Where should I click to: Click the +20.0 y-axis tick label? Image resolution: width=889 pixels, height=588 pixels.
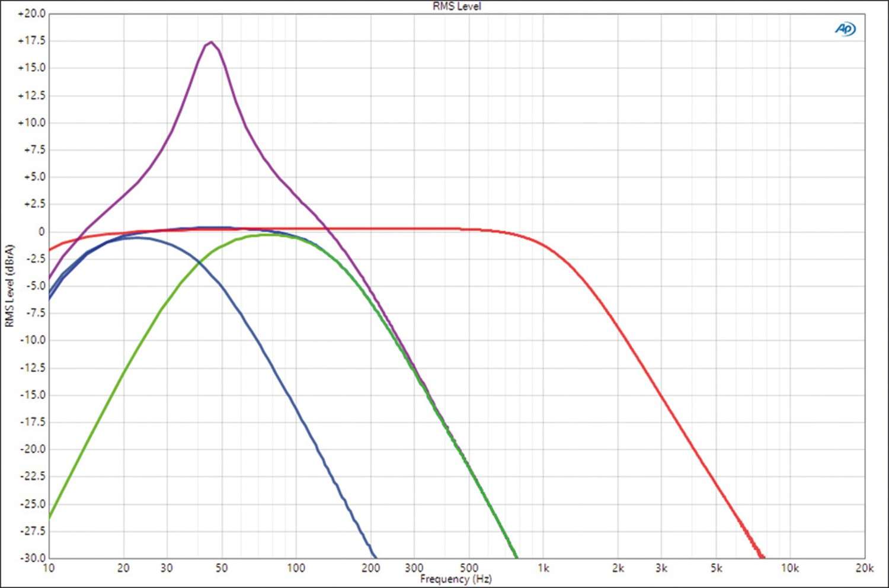point(32,14)
